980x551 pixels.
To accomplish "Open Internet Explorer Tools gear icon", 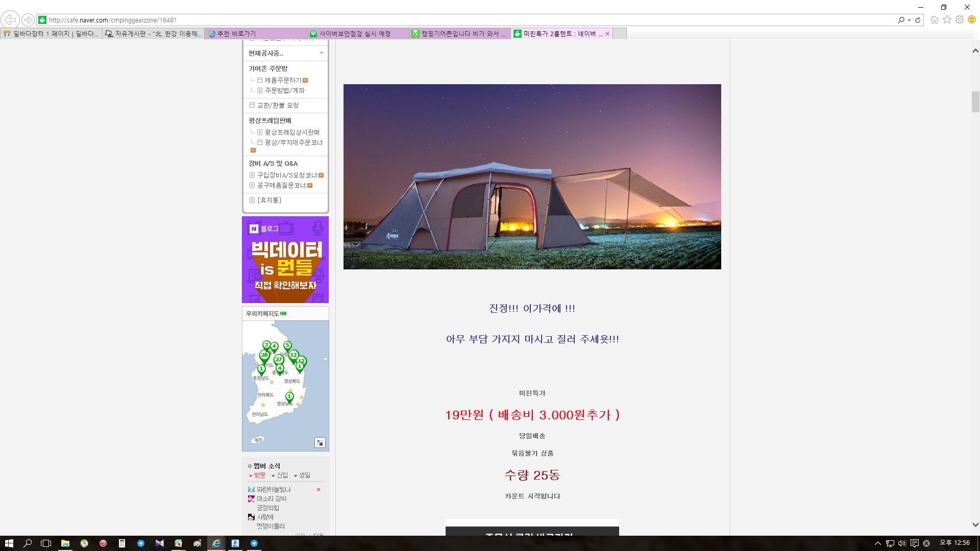I will point(960,20).
